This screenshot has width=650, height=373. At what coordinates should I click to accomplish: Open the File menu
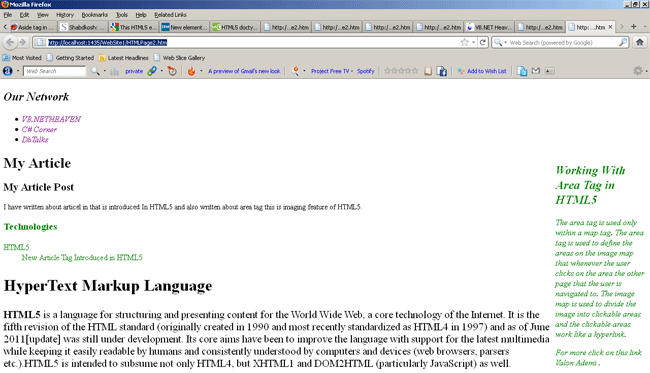tap(8, 15)
